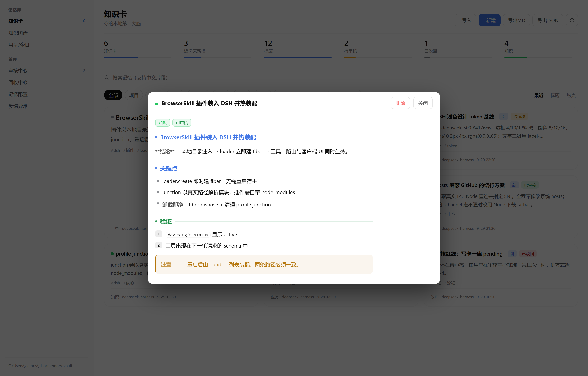Viewport: 588px width, 376px height.
Task: Close the dialog with the 关闭 button
Action: [x=423, y=103]
